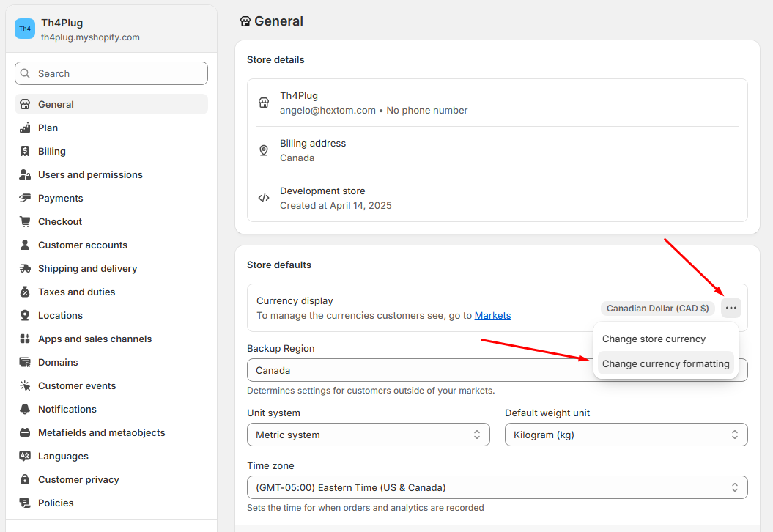
Task: Open Customer events settings
Action: (x=111, y=385)
